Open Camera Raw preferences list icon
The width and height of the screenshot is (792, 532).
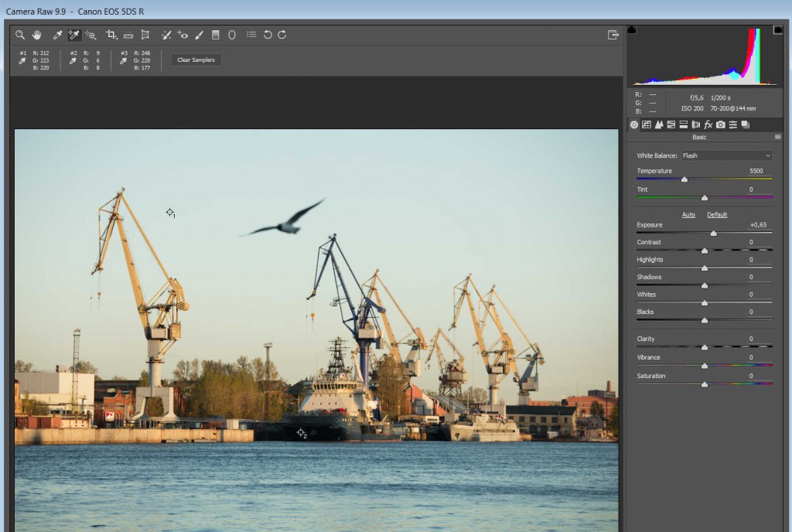click(251, 35)
